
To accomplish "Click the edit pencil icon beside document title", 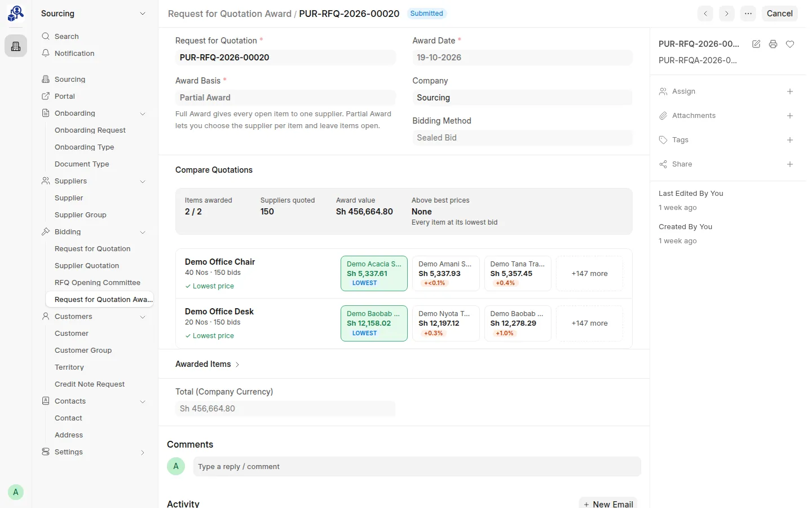I will 756,44.
